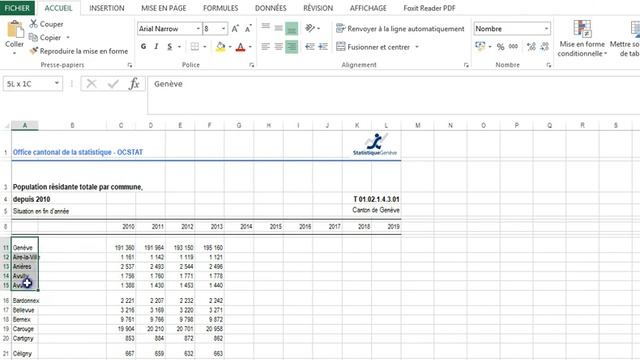Click the cancel X formula icon
Screen dimensions: 640x360
coord(91,84)
